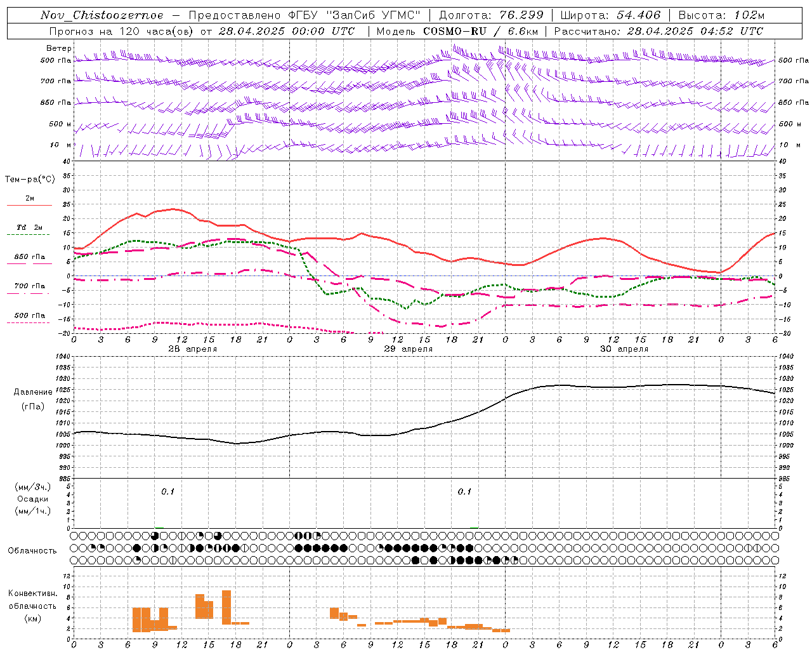
Task: Click the tallest orange convective cloud bar
Action: click(x=226, y=607)
